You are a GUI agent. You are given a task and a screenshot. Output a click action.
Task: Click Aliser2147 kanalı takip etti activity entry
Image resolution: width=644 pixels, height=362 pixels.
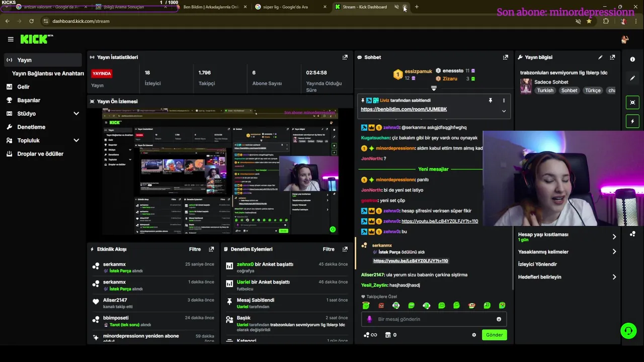pos(153,303)
